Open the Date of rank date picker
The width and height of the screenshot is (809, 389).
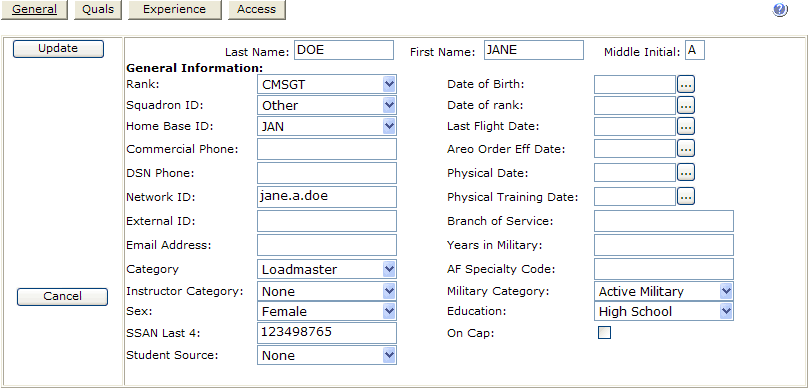pos(686,105)
